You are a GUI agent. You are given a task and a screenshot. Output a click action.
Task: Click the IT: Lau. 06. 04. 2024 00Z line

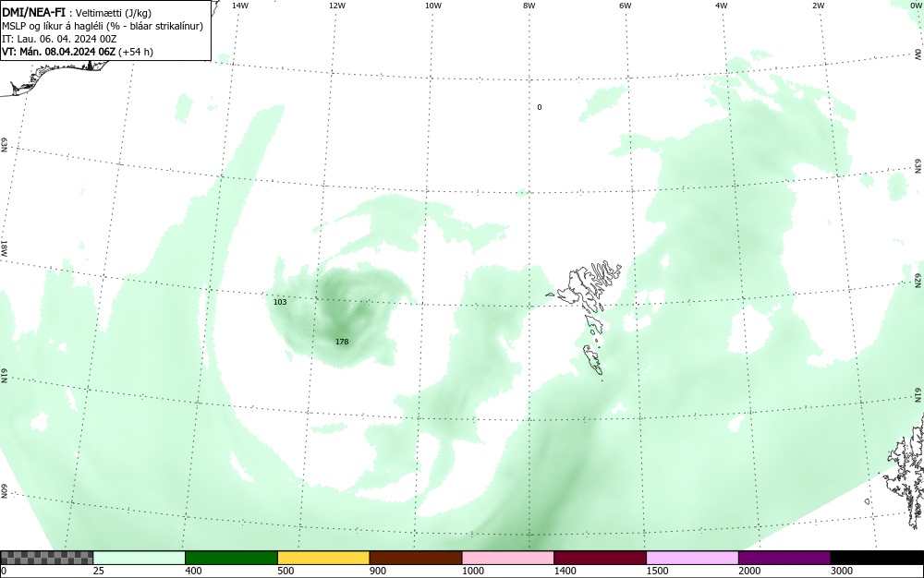click(59, 39)
